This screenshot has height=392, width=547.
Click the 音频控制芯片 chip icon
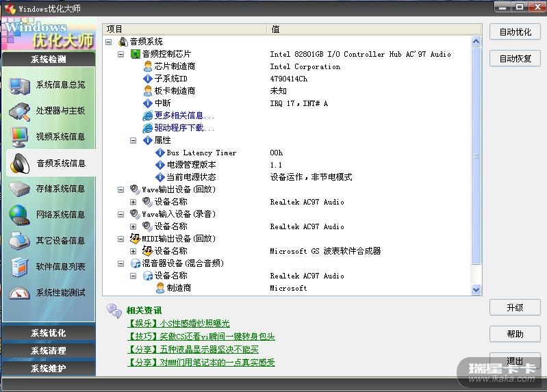click(135, 54)
